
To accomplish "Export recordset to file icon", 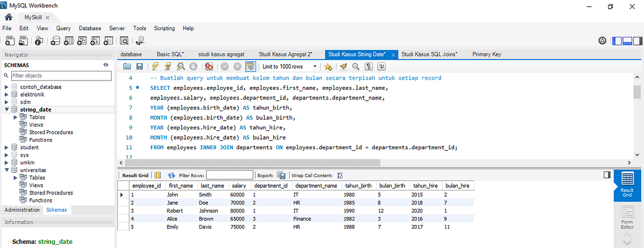I will point(281,175).
